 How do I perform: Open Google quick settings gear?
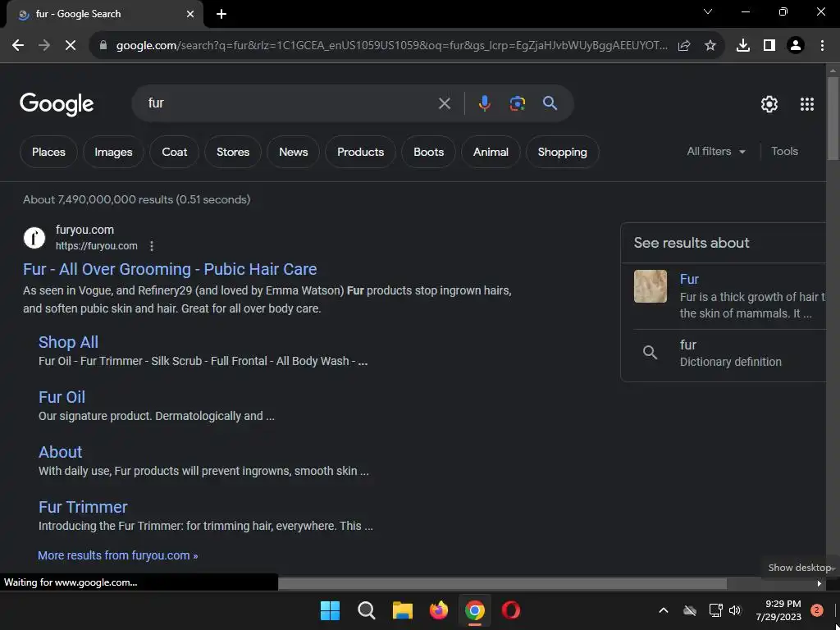tap(769, 104)
